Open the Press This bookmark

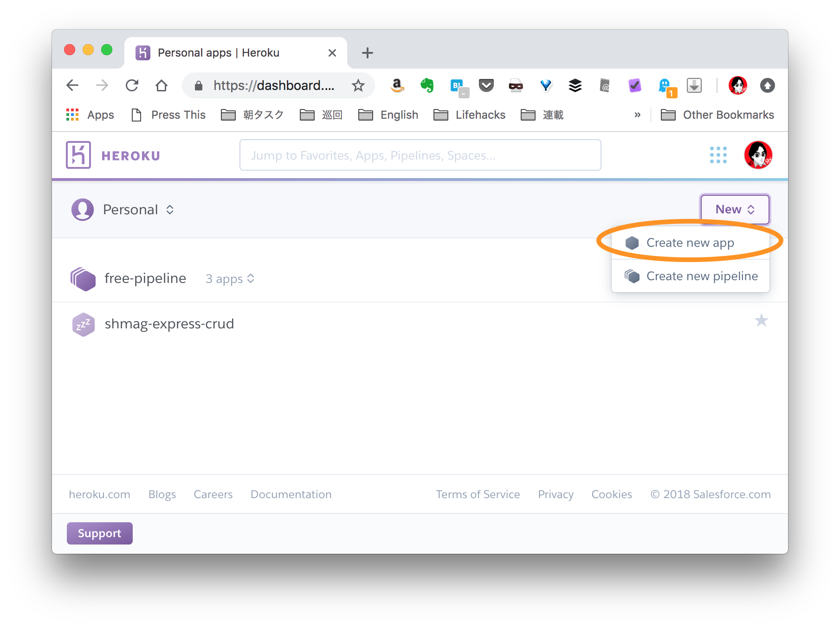[168, 115]
